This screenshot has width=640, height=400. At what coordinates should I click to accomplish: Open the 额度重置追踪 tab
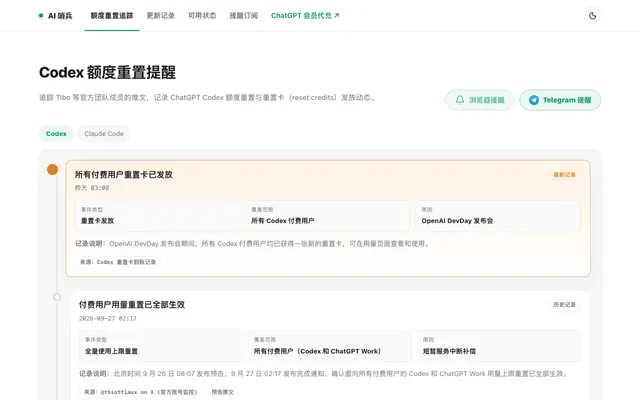point(112,16)
